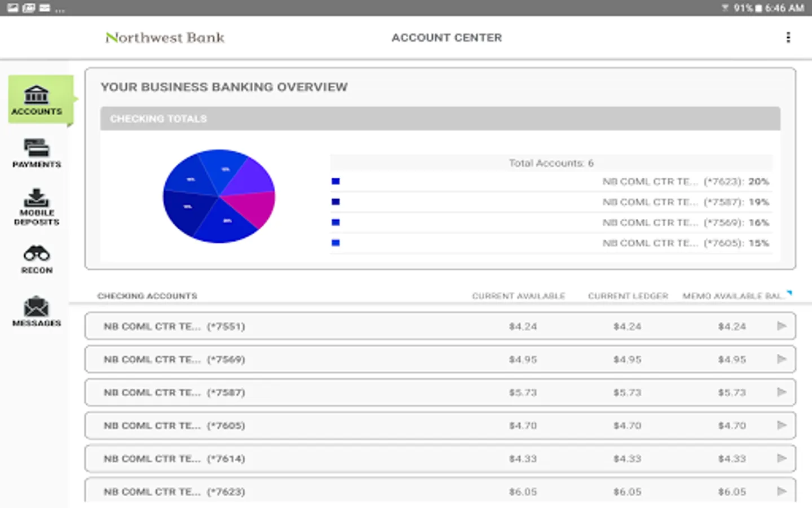
Task: Click the checking totals pie chart
Action: [219, 196]
